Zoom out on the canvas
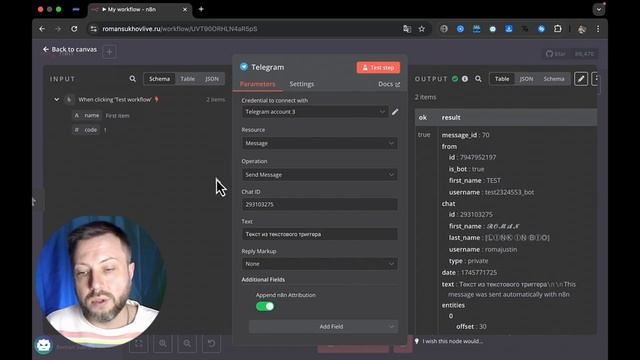Image resolution: width=640 pixels, height=360 pixels. pyautogui.click(x=187, y=344)
